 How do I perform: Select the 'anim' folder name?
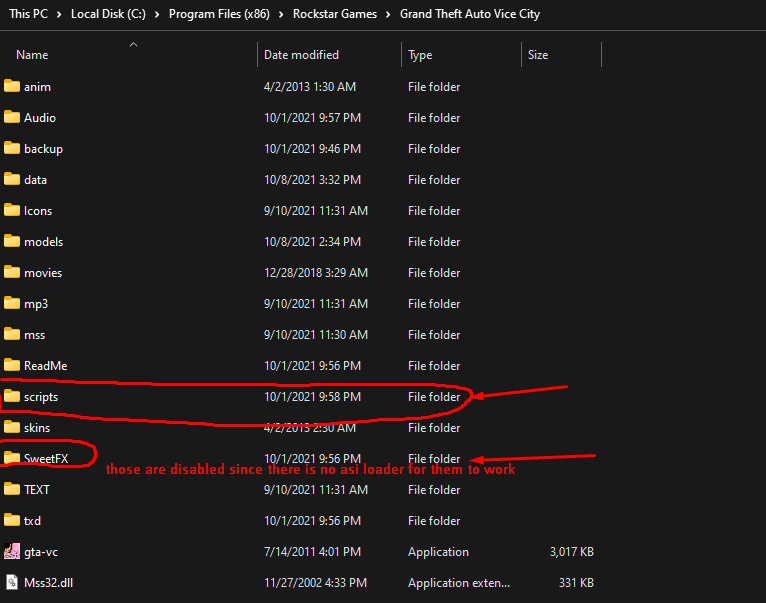point(38,86)
